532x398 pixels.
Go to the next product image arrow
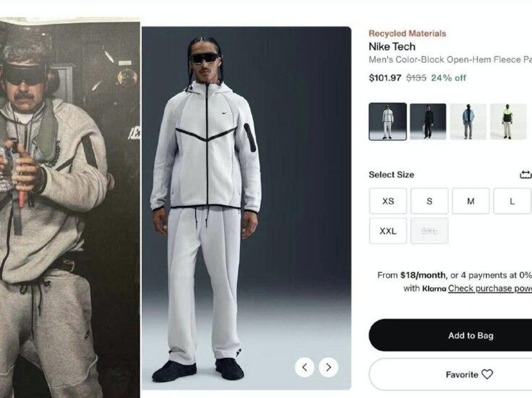[x=328, y=368]
